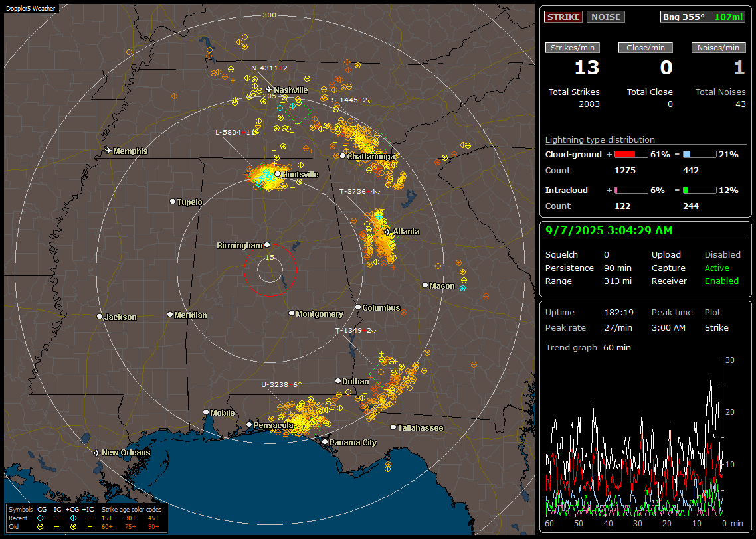
Task: Click the green negative intracloud 12% bar
Action: point(700,191)
